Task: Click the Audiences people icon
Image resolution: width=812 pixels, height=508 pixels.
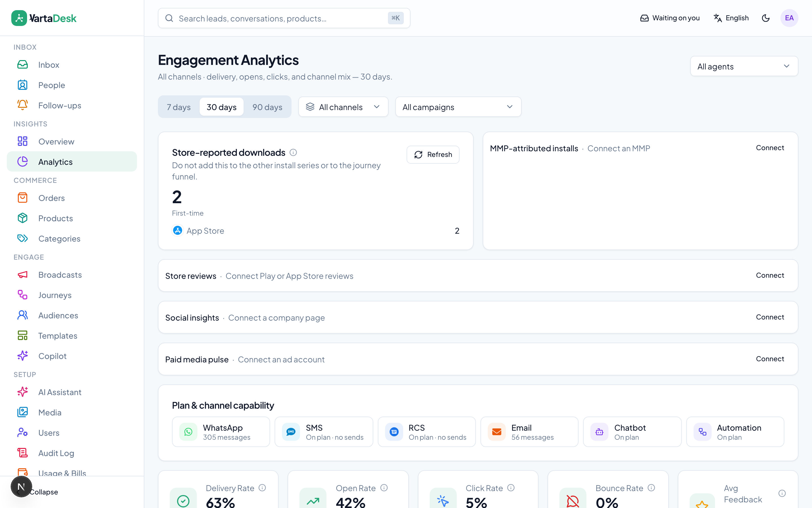Action: (23, 315)
